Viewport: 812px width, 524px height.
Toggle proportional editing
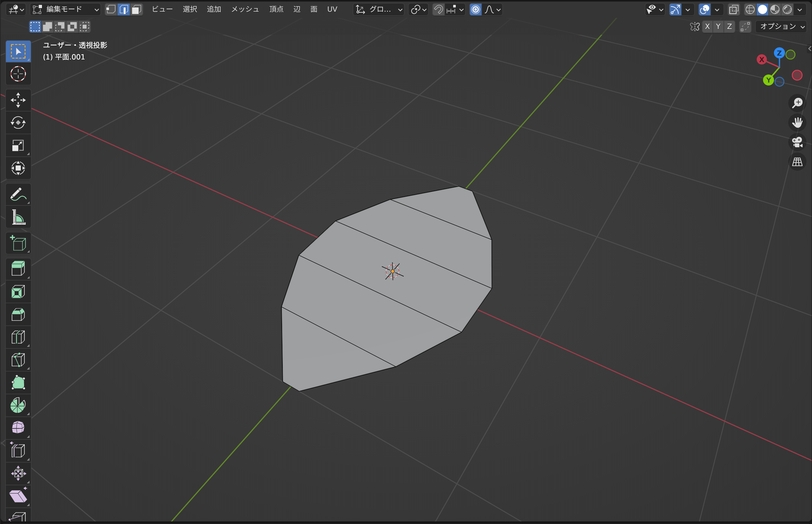point(475,9)
